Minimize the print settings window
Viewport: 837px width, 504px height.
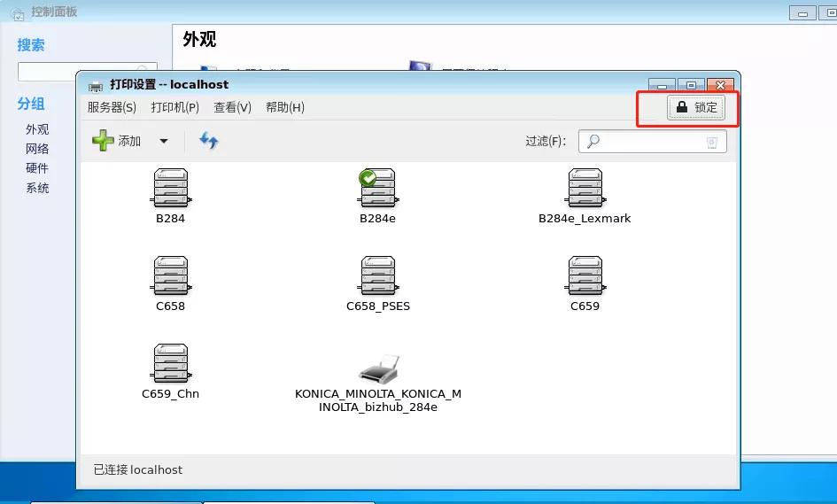point(662,86)
